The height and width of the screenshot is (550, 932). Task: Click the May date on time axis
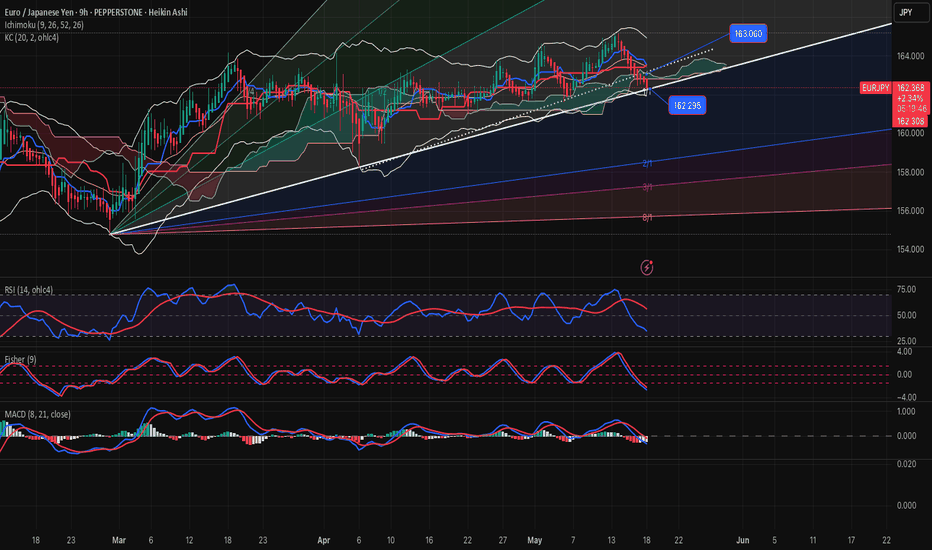(534, 540)
